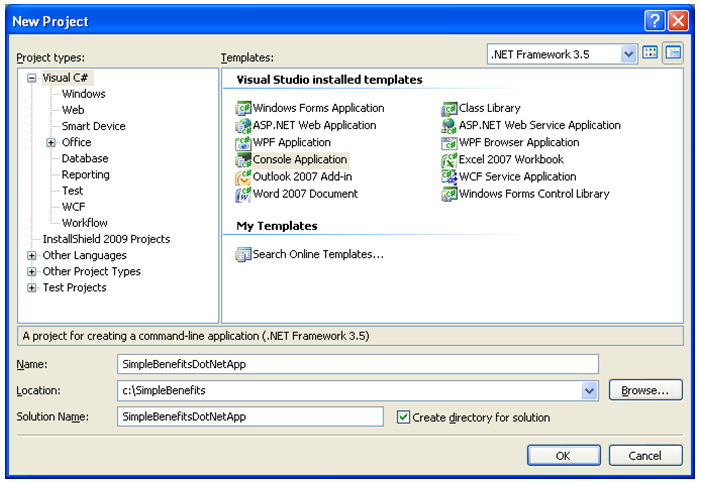Select the Test item under Visual C#
Image resolution: width=701 pixels, height=484 pixels.
click(72, 191)
